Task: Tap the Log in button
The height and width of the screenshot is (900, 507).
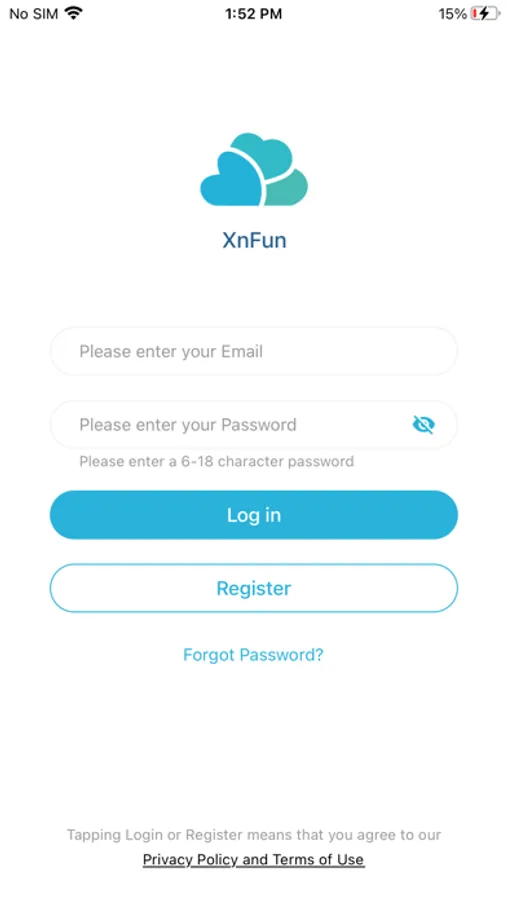Action: (x=254, y=515)
